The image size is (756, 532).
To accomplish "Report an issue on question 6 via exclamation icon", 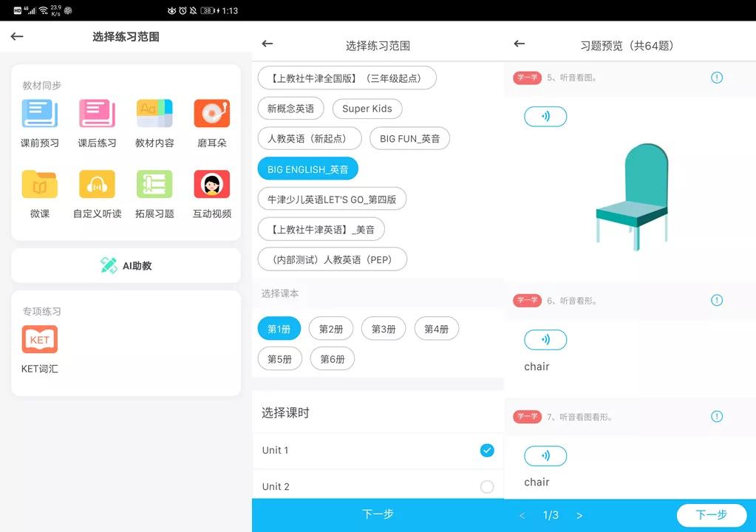I will tap(716, 301).
